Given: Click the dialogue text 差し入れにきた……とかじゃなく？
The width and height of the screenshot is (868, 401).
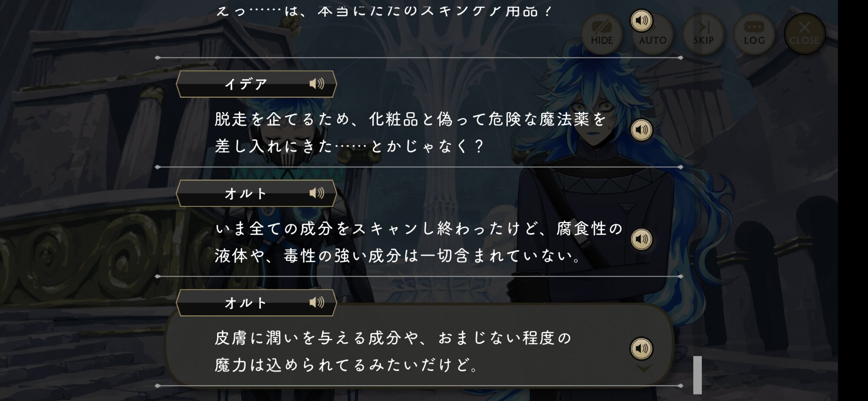Looking at the screenshot, I should tap(349, 146).
